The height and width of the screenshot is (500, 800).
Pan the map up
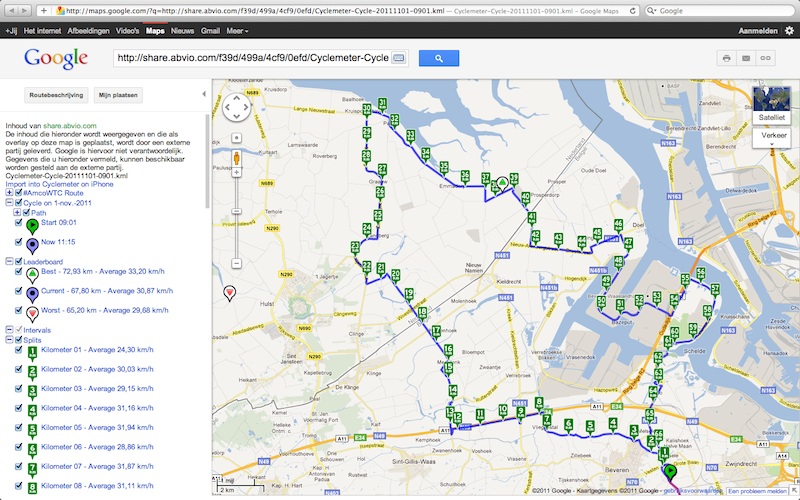click(x=237, y=98)
